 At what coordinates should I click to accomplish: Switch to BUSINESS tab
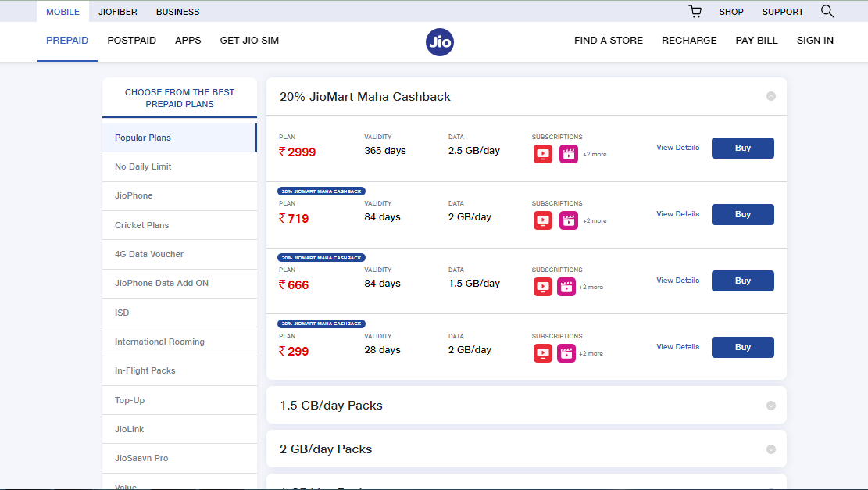pyautogui.click(x=177, y=12)
